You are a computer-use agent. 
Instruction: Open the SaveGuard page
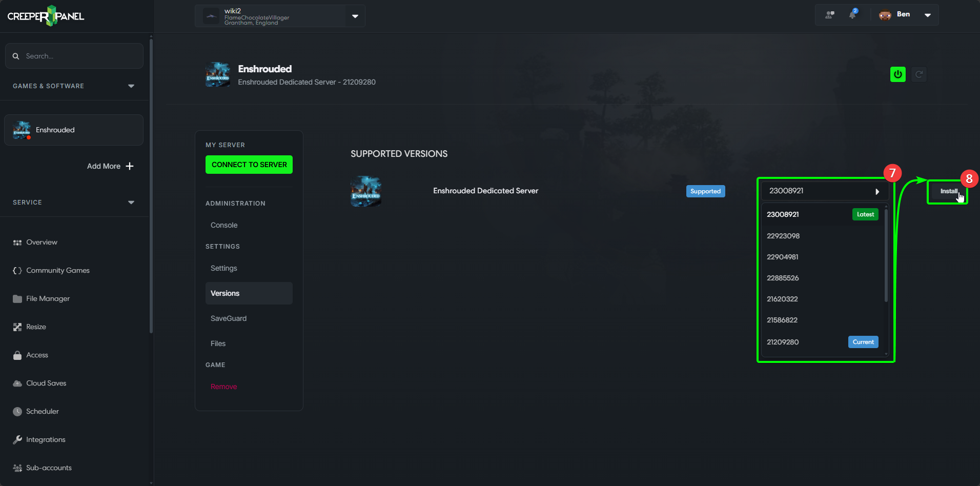click(x=229, y=318)
